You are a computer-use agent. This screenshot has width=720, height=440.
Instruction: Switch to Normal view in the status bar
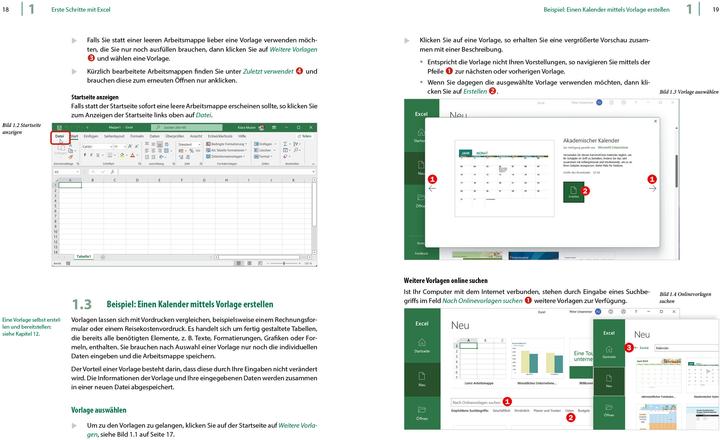[238, 263]
